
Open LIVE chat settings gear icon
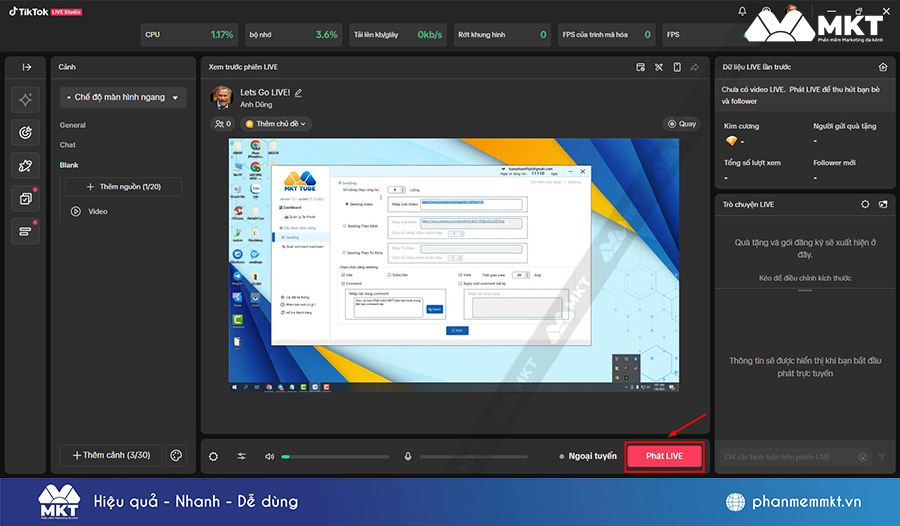(x=865, y=204)
